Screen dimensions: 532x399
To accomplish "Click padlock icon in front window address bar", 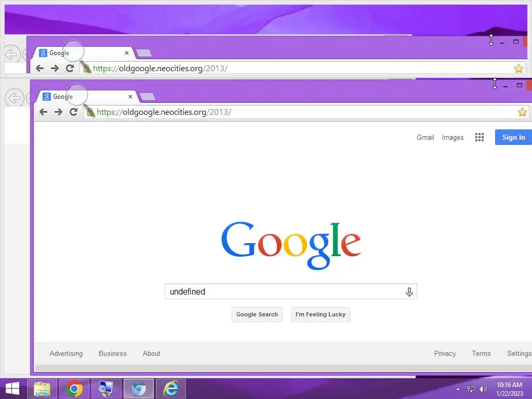I will click(90, 112).
